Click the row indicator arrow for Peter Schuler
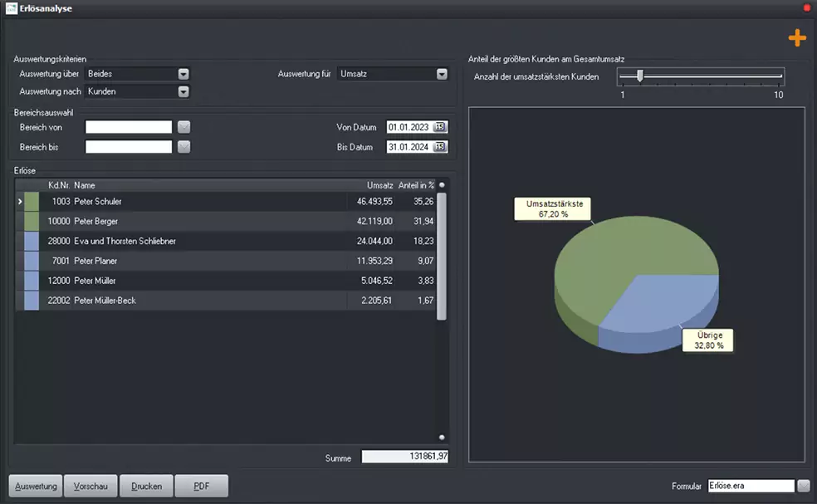This screenshot has height=504, width=817. point(20,201)
